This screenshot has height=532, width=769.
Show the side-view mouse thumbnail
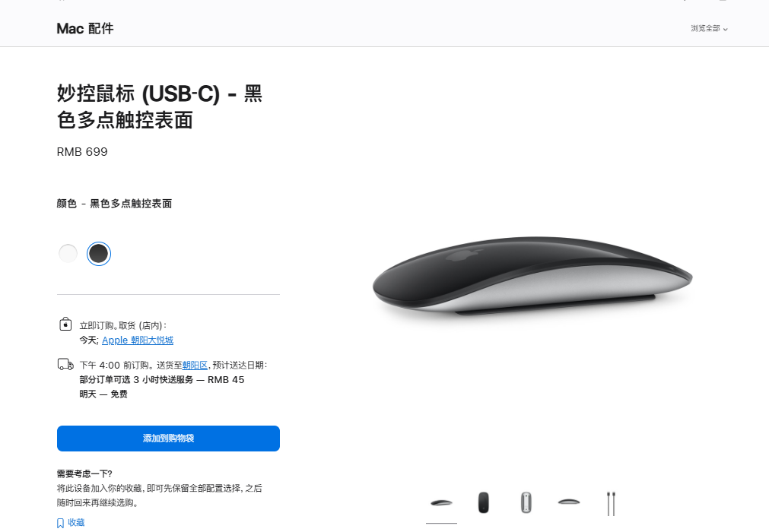(441, 503)
